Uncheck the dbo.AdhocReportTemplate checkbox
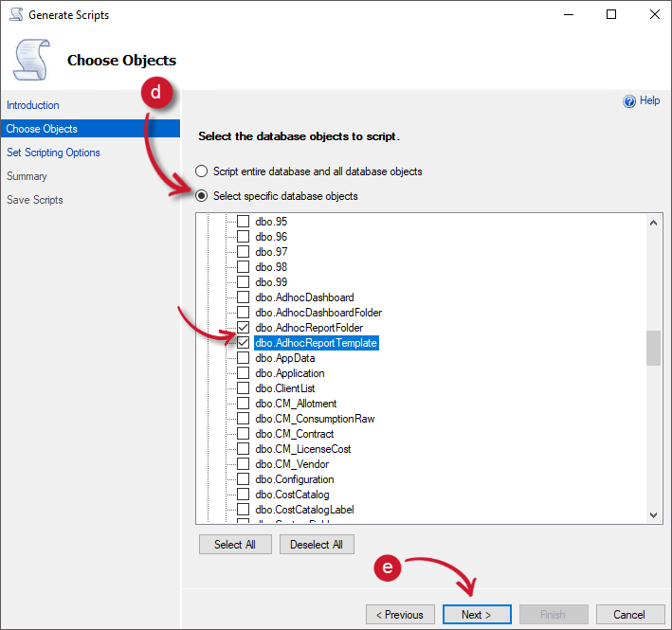The image size is (672, 630). pyautogui.click(x=243, y=343)
